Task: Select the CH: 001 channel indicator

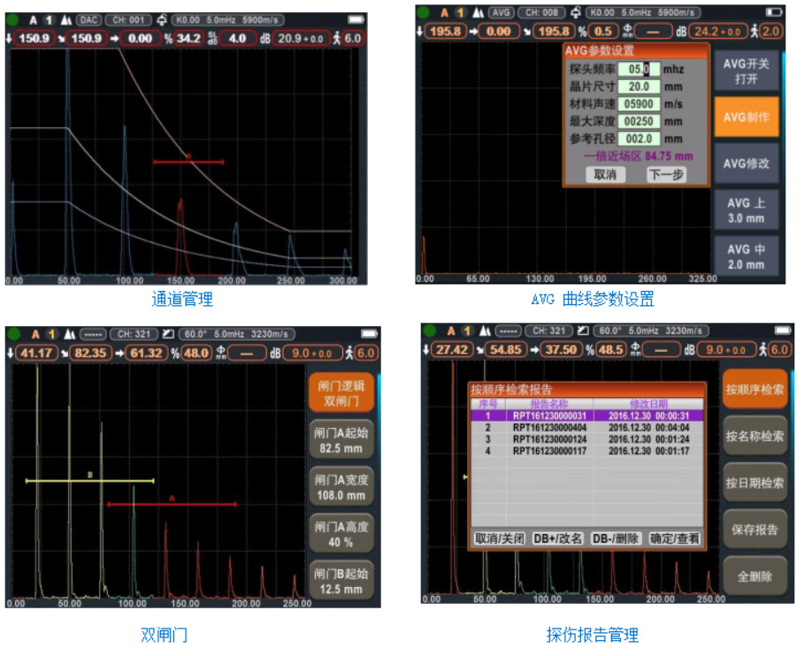Action: tap(128, 20)
